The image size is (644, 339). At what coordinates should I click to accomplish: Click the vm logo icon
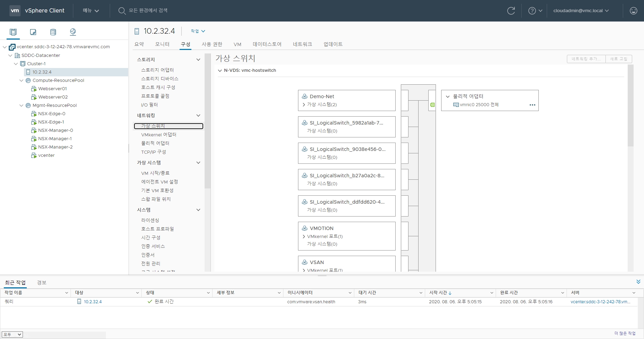tap(15, 10)
